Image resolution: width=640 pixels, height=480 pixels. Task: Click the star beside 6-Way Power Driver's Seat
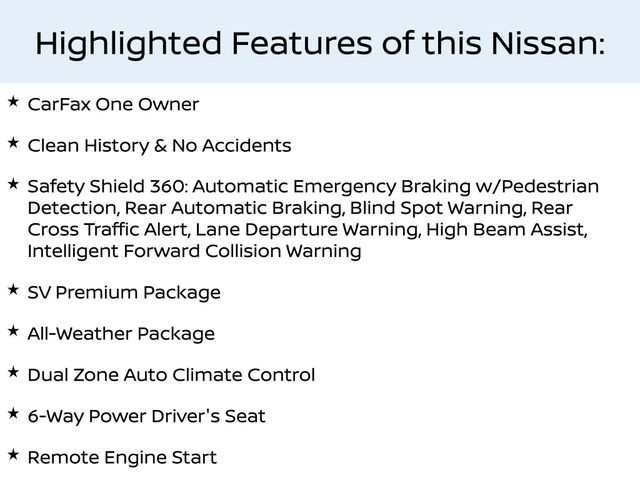12,414
